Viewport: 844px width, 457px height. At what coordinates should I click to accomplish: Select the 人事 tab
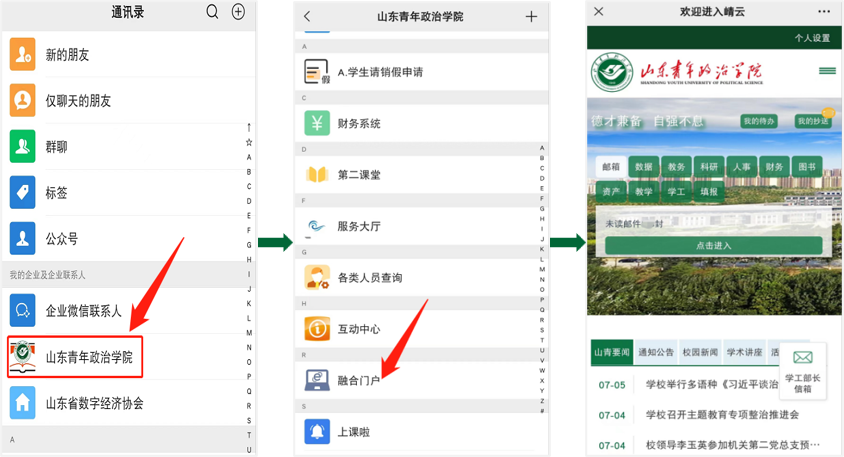point(742,167)
